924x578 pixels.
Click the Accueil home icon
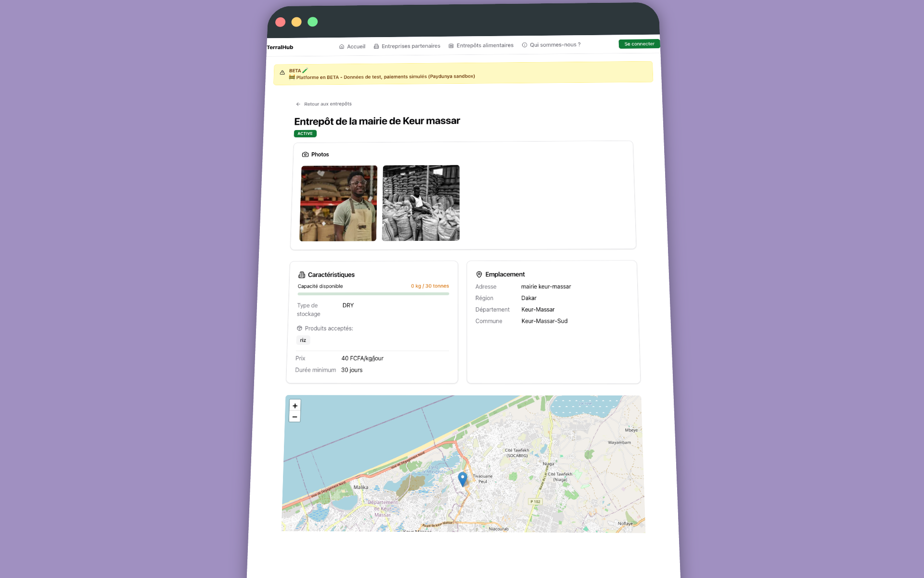[x=342, y=47]
